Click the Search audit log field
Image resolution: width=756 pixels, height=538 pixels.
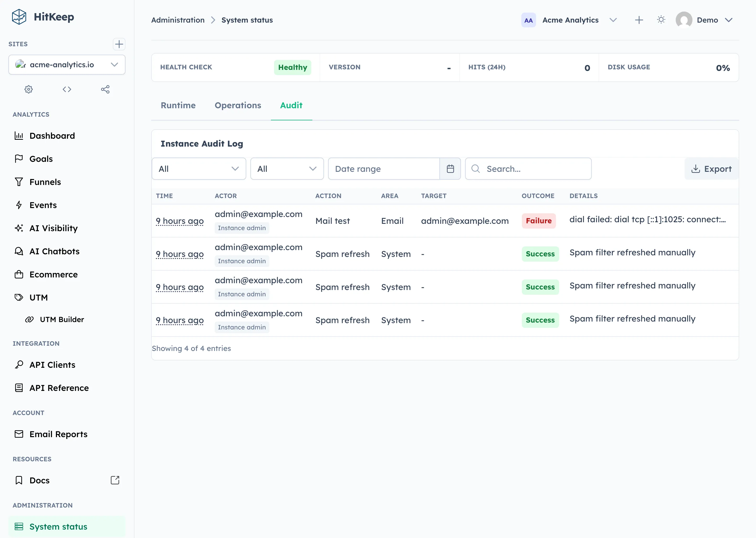click(528, 169)
